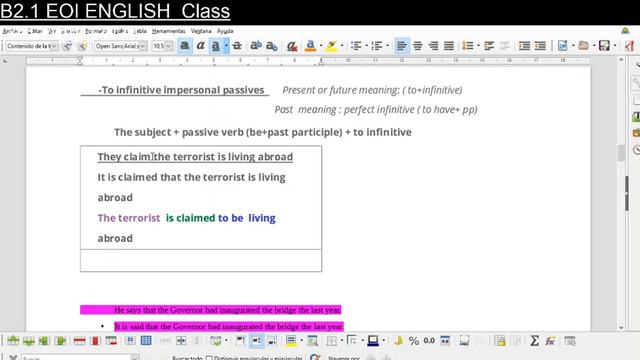Align text right
The image size is (640, 360).
(x=433, y=46)
